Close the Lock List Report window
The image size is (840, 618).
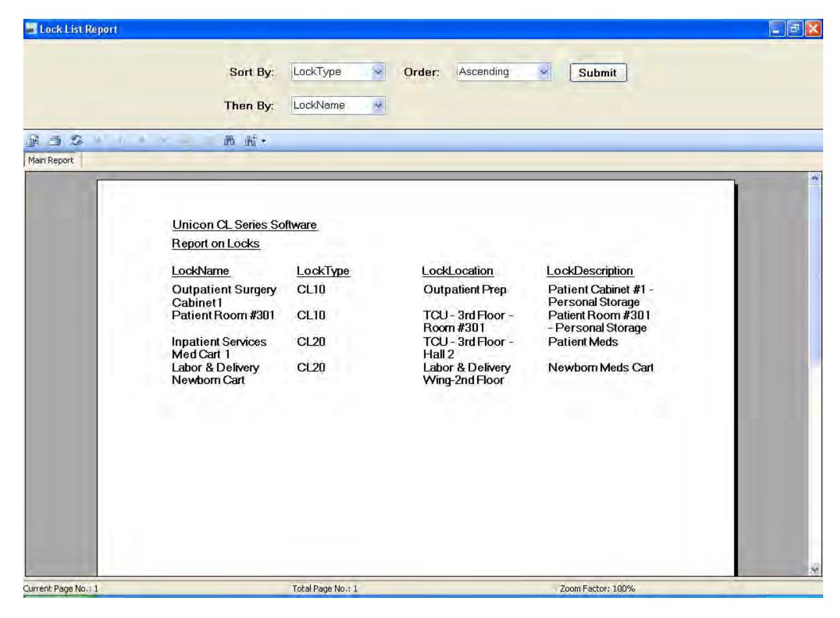pos(814,29)
